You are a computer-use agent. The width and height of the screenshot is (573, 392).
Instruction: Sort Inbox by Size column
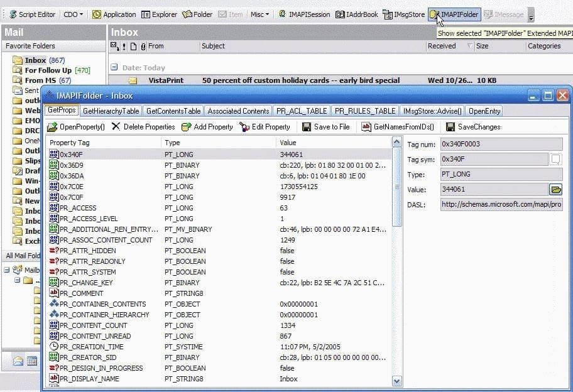(x=499, y=46)
